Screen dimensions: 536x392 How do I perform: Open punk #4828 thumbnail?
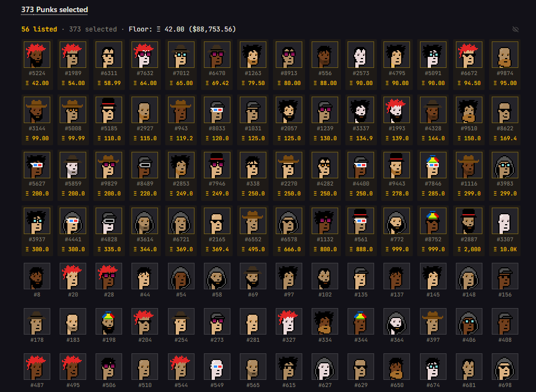109,221
